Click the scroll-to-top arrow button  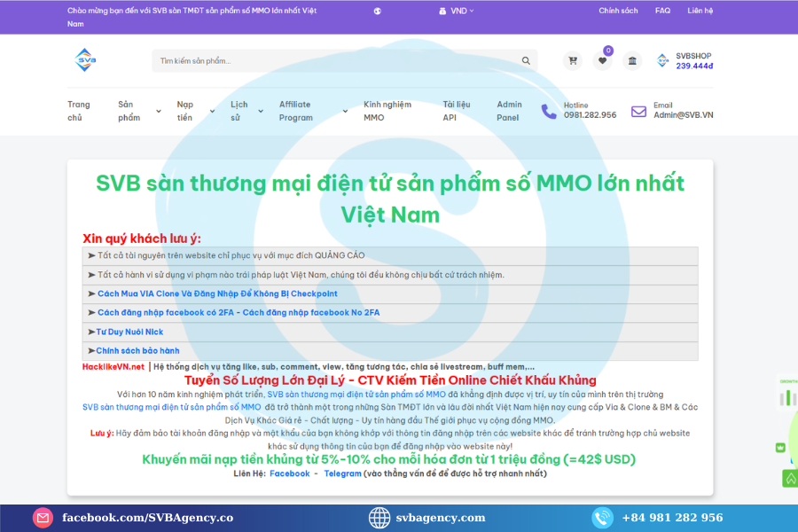click(x=789, y=477)
